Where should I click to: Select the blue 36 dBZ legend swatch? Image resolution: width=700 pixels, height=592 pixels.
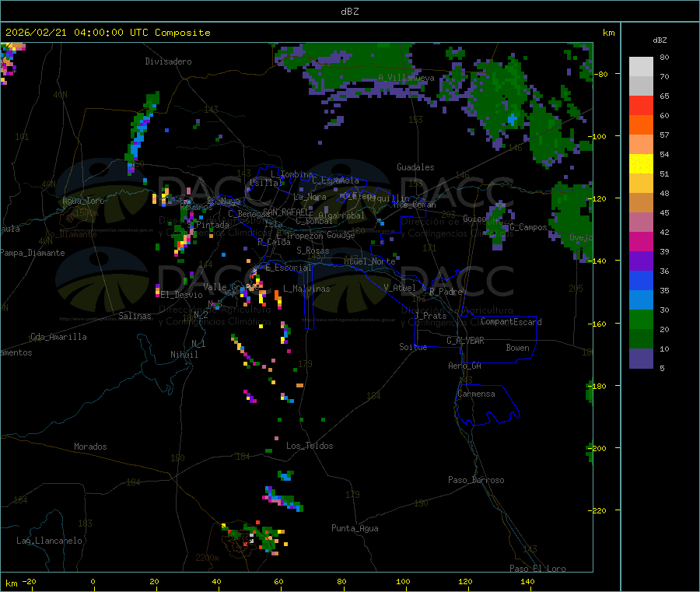point(641,280)
